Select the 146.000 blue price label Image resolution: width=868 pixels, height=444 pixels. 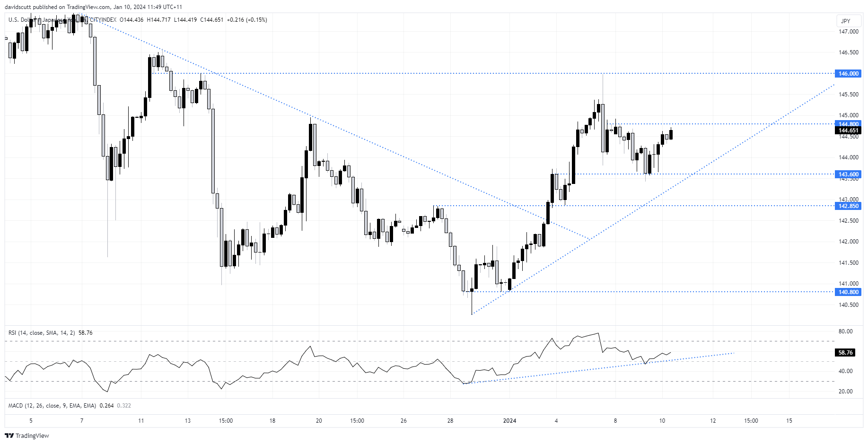click(848, 74)
